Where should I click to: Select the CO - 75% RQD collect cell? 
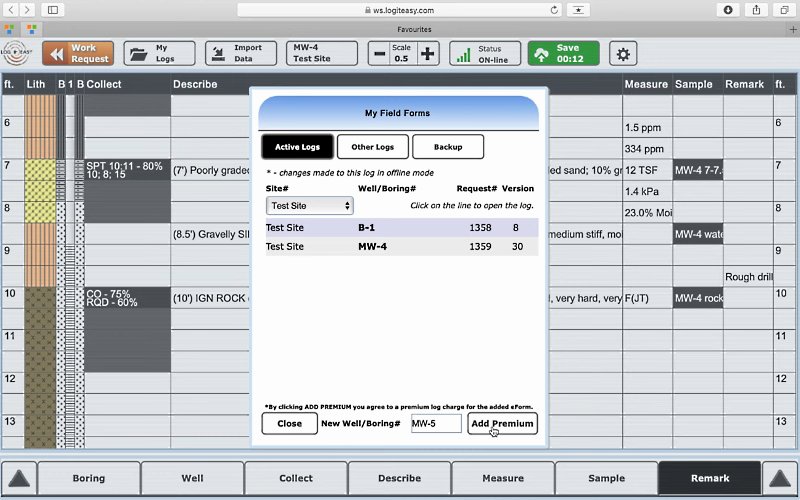[x=127, y=298]
